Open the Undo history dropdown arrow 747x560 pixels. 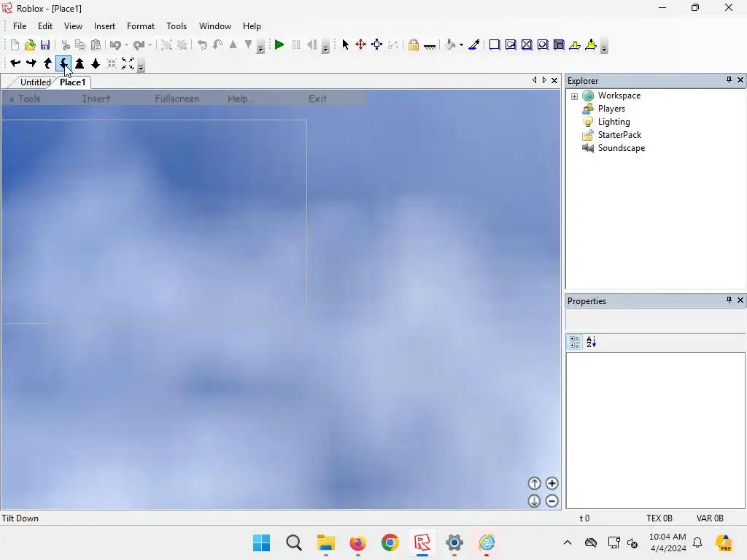coord(126,44)
